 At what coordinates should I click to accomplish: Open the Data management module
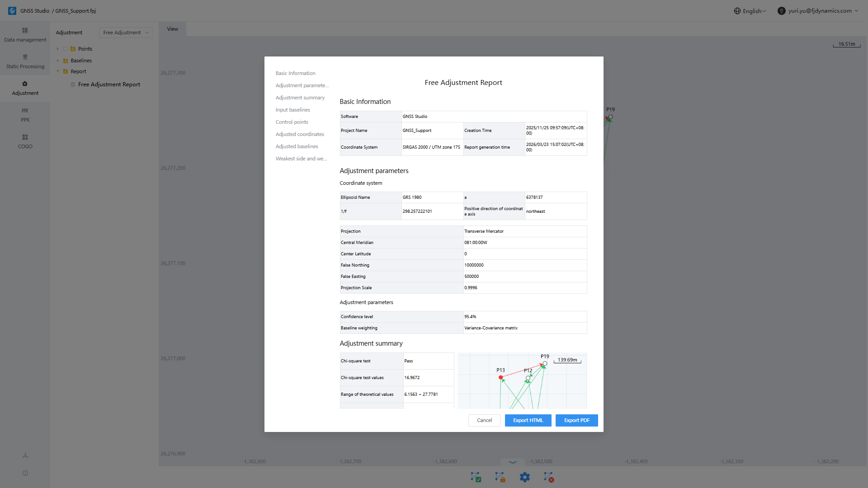25,35
